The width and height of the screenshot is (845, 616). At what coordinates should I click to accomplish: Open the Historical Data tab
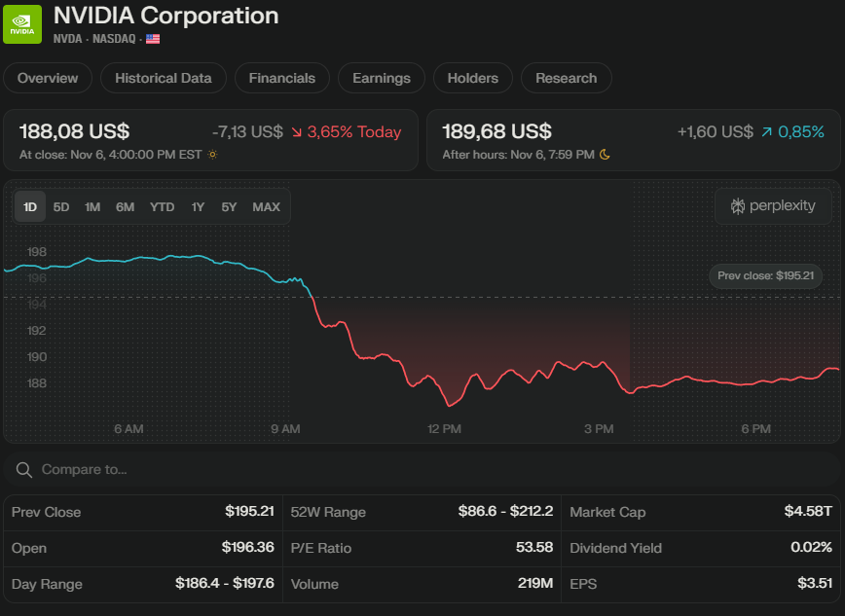coord(164,78)
